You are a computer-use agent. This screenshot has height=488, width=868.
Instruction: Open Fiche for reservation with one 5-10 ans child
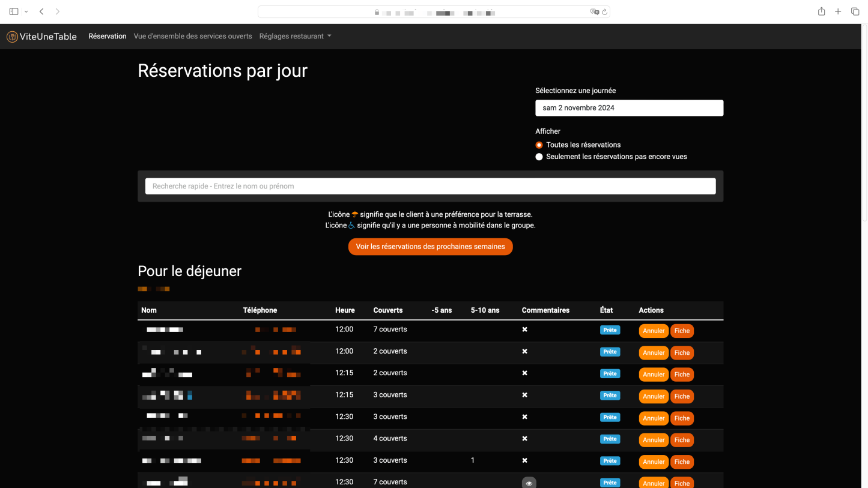point(682,462)
